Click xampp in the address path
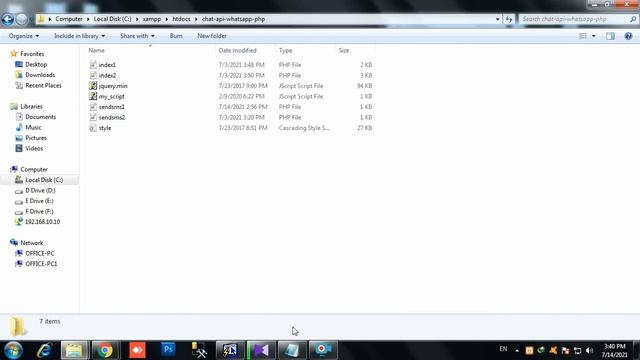Screen dimensions: 640x360 [x=151, y=19]
